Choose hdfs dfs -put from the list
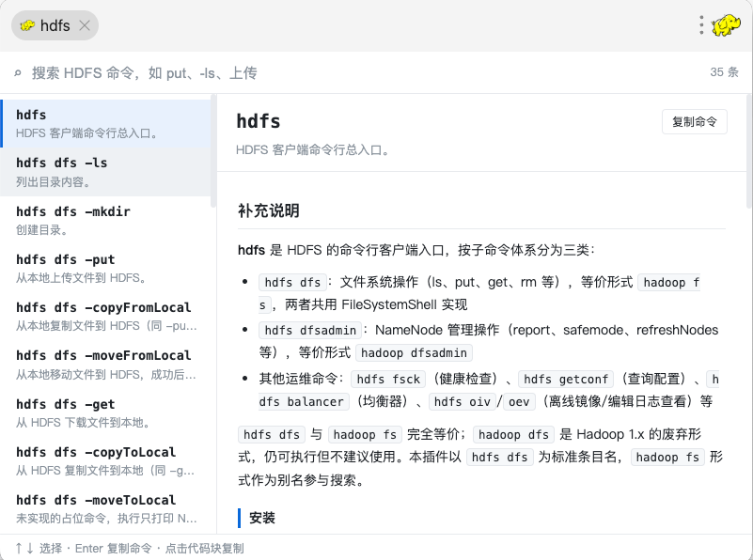The image size is (753, 560). coord(105,268)
